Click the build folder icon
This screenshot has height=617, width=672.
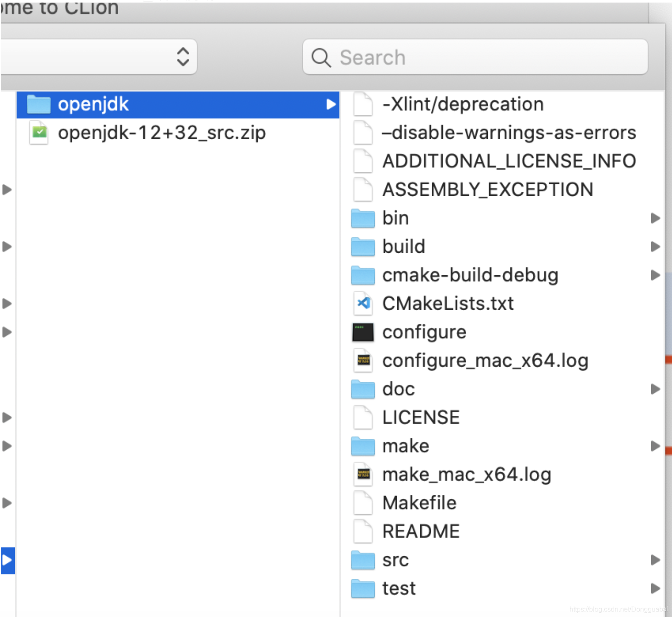(363, 247)
